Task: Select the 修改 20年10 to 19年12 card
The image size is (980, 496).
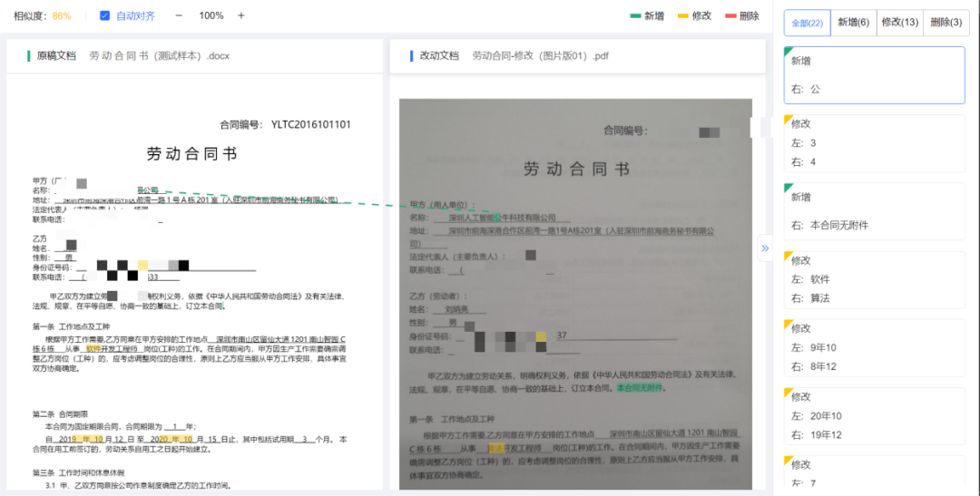Action: coord(874,415)
